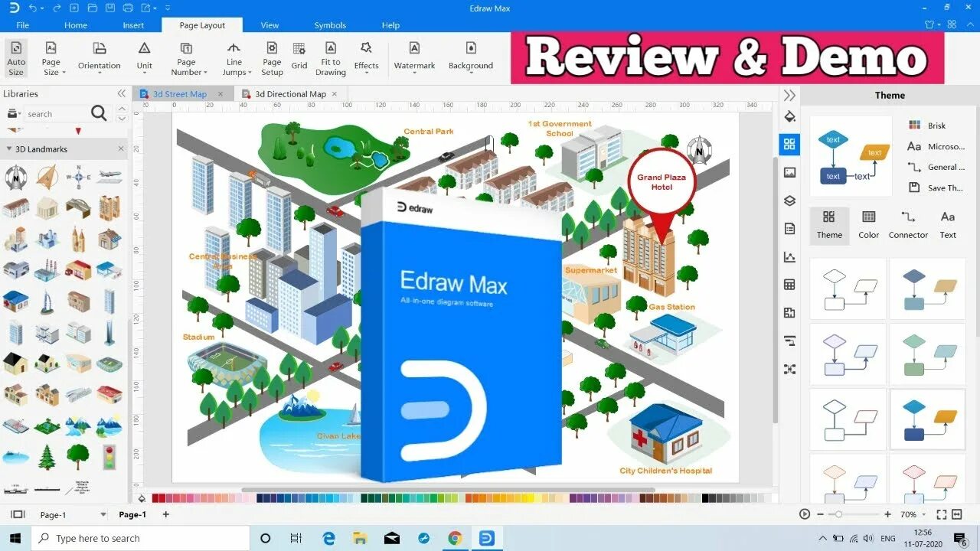Switch to the View ribbon tab
Viewport: 980px width, 551px height.
point(269,25)
